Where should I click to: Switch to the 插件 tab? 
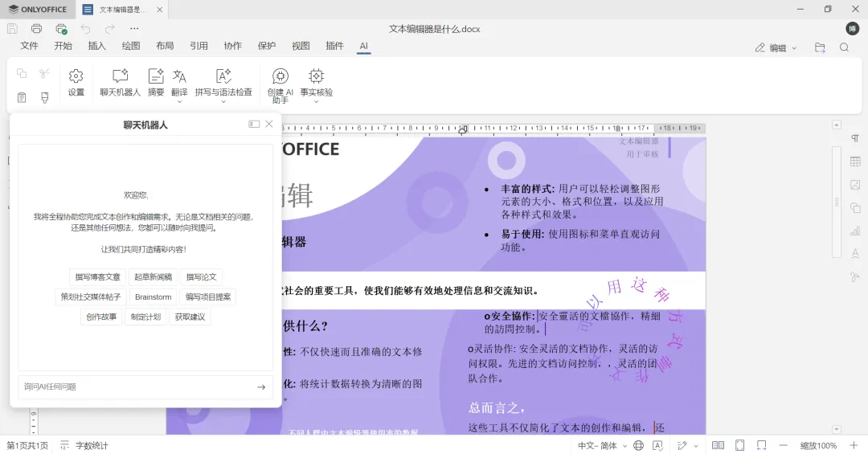point(334,46)
